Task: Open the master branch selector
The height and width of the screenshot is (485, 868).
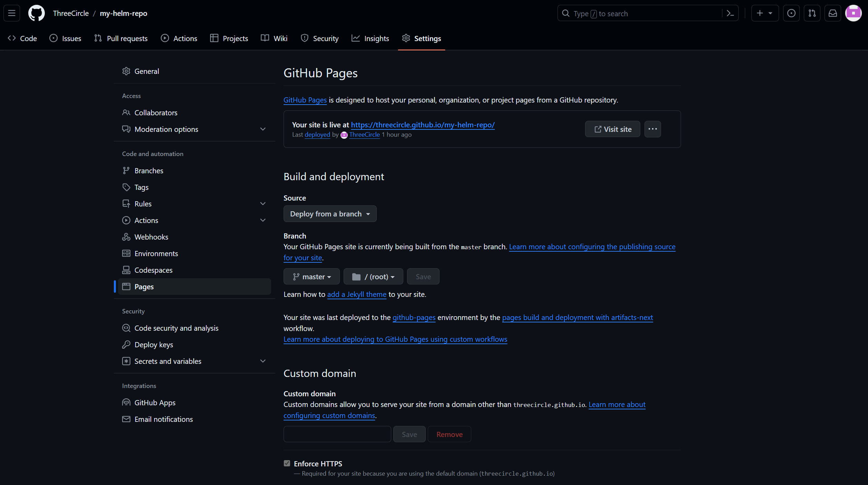Action: tap(312, 277)
